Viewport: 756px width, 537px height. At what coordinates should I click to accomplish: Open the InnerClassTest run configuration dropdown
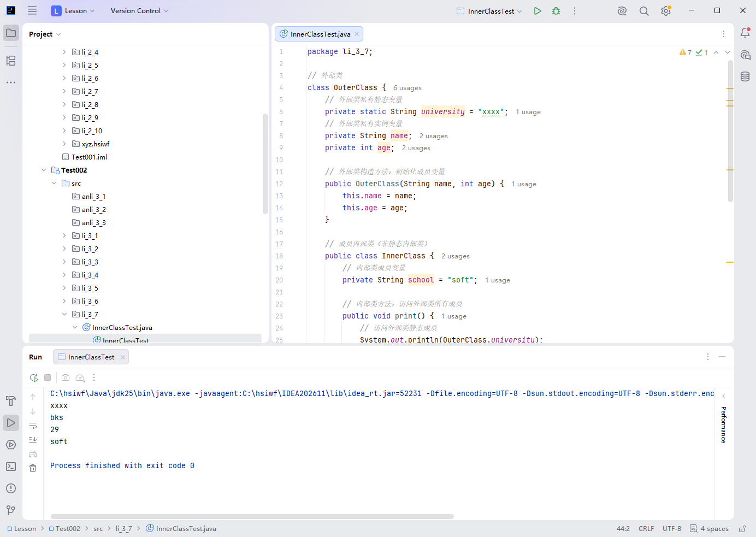coord(489,11)
